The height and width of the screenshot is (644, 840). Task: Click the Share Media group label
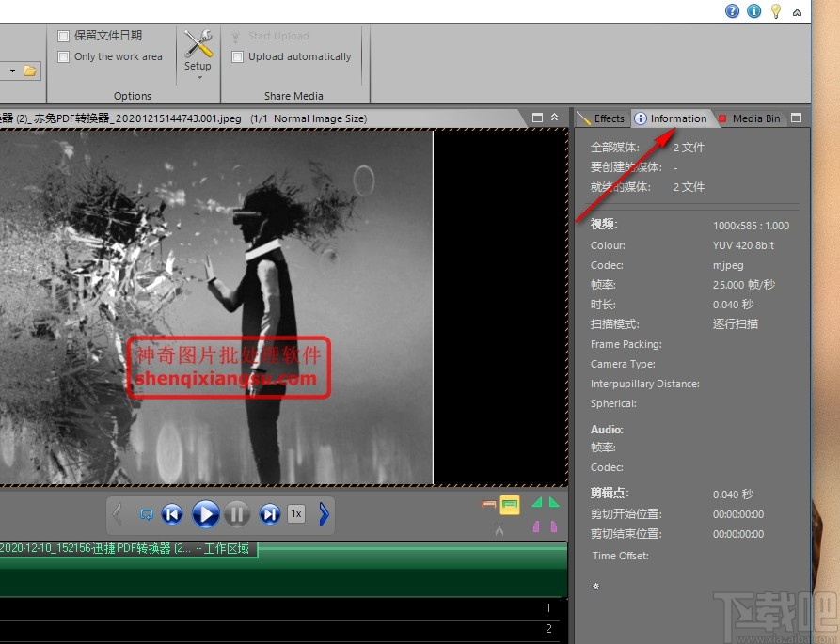(293, 96)
